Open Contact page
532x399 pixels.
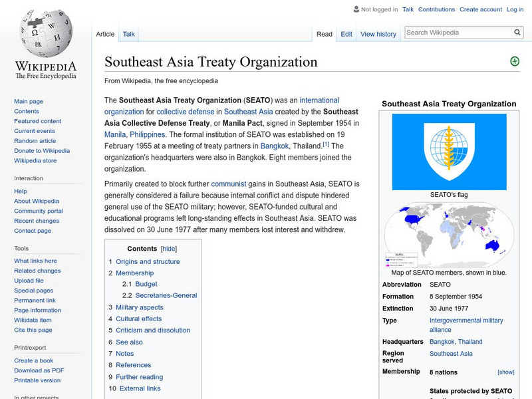(33, 230)
